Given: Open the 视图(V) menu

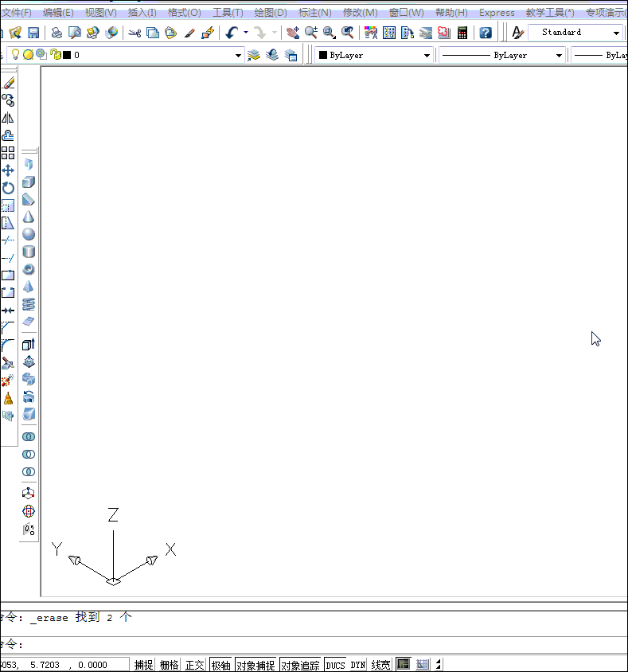Looking at the screenshot, I should point(100,13).
